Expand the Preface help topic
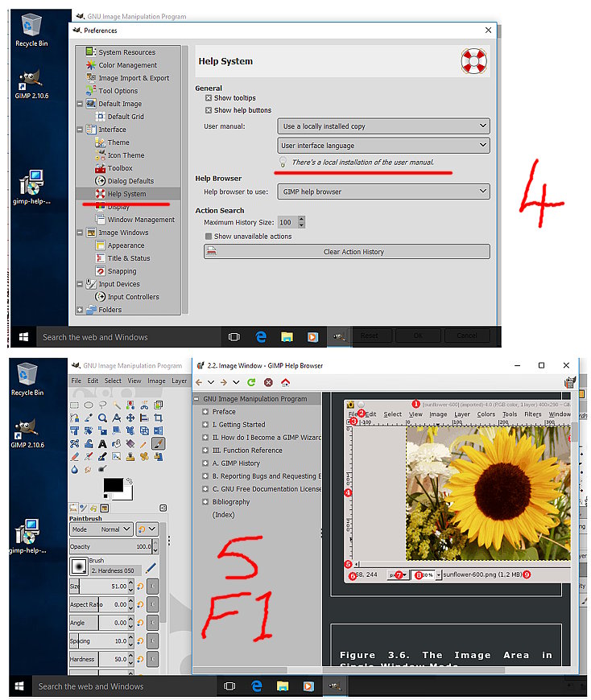Image resolution: width=591 pixels, height=700 pixels. 205,412
